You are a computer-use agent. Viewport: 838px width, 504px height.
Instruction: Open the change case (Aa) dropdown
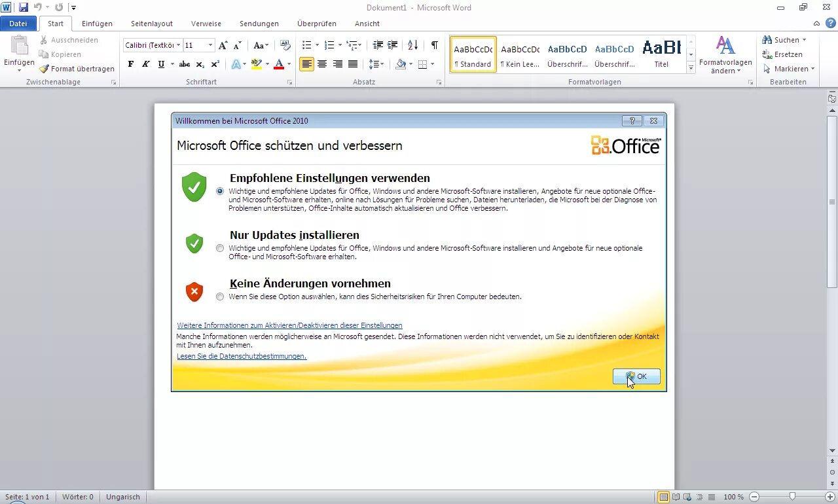coord(261,45)
